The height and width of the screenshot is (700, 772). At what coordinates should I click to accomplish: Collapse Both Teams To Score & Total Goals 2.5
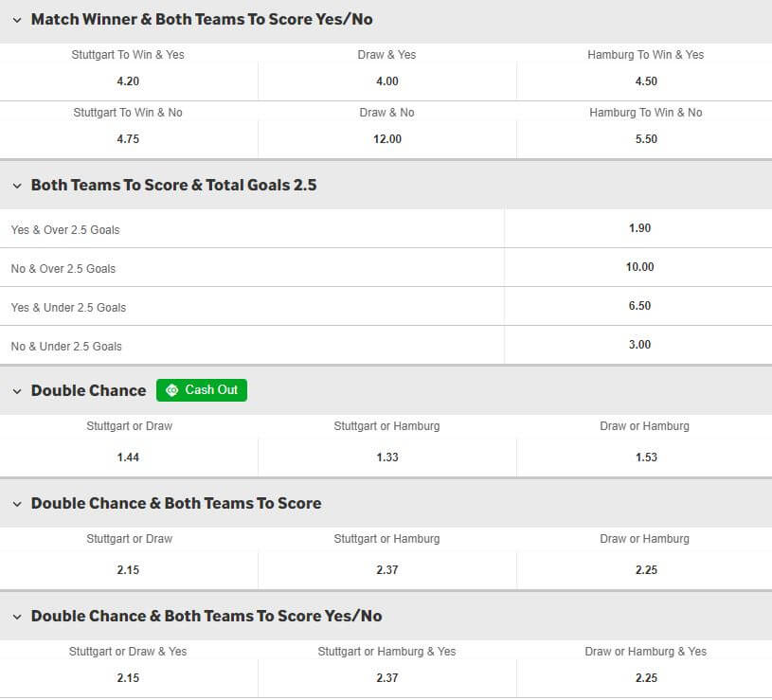17,186
